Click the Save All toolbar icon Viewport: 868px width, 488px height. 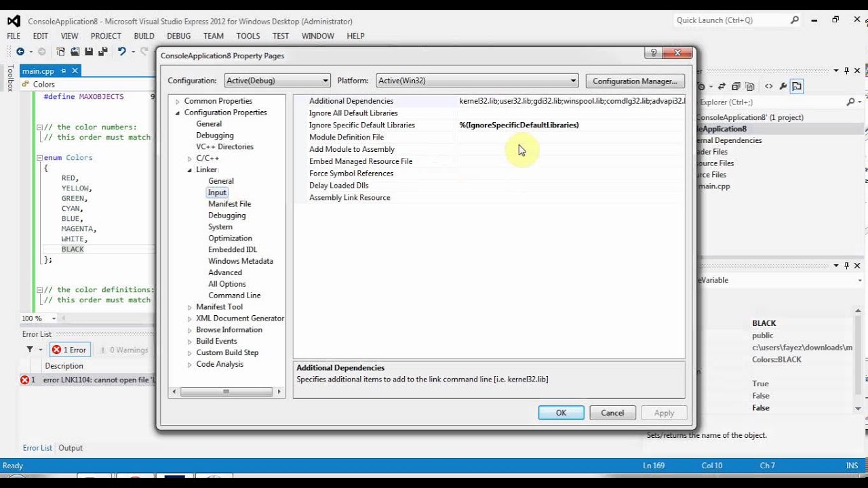coord(103,52)
